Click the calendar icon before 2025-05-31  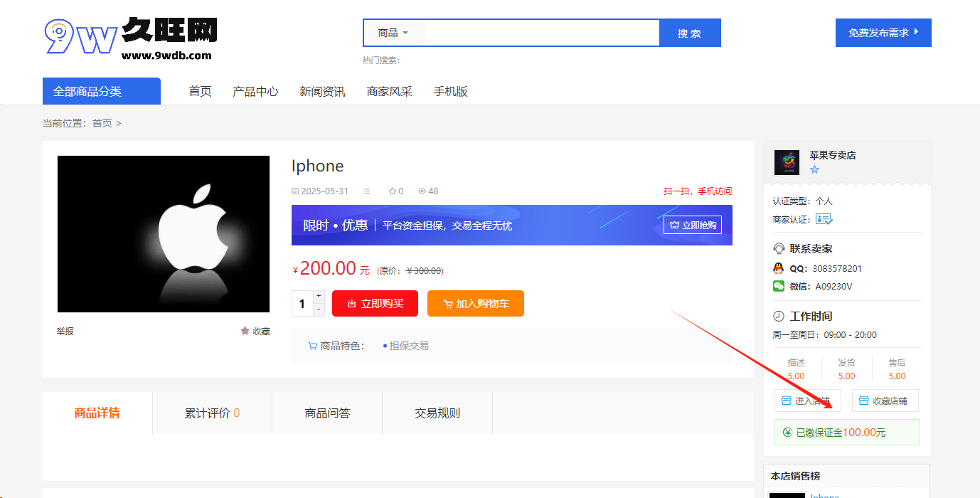click(x=295, y=191)
